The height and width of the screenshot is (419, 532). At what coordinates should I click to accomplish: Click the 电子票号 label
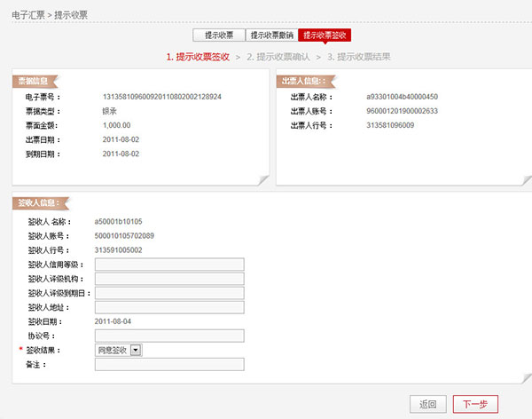[43, 97]
